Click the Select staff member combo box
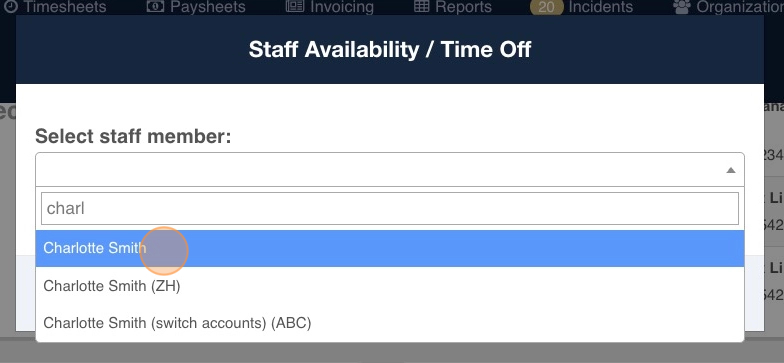Image resolution: width=784 pixels, height=363 pixels. point(390,170)
